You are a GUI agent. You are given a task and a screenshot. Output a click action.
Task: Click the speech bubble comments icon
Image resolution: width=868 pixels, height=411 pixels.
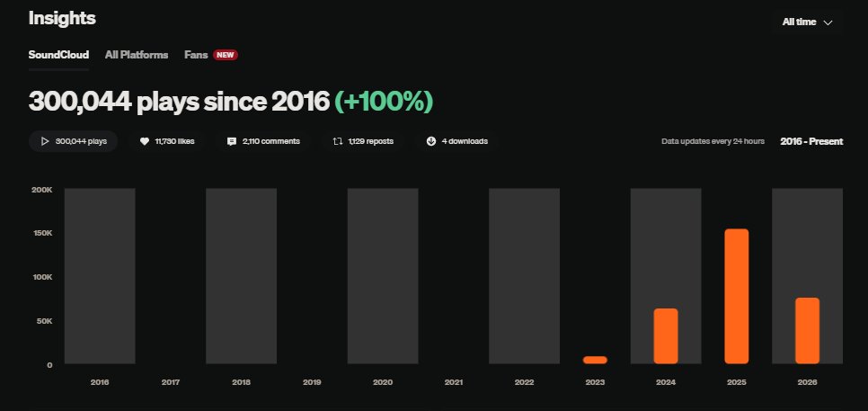[x=232, y=141]
